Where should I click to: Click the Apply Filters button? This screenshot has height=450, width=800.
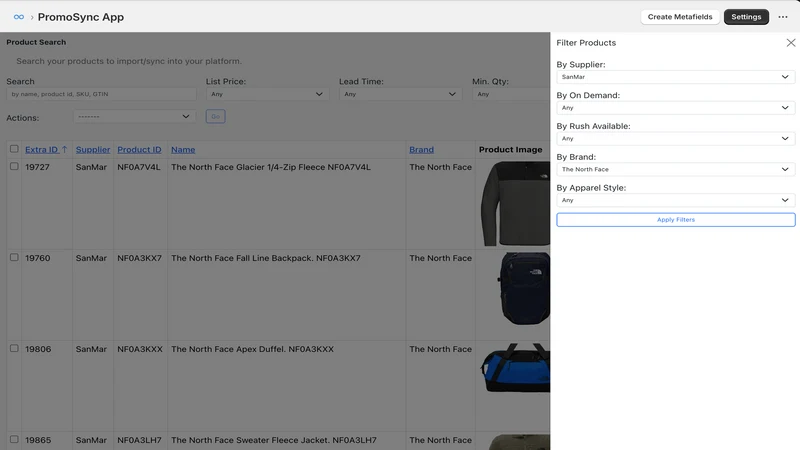click(x=676, y=219)
